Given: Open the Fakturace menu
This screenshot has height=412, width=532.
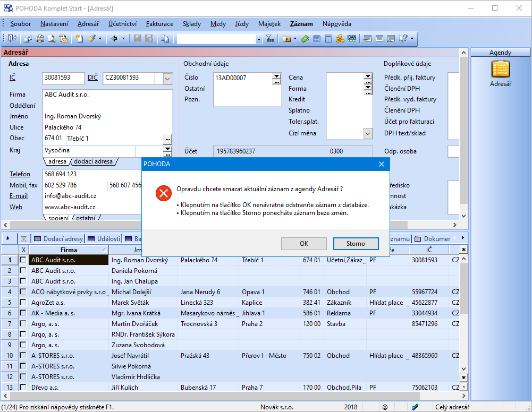Looking at the screenshot, I should 159,24.
